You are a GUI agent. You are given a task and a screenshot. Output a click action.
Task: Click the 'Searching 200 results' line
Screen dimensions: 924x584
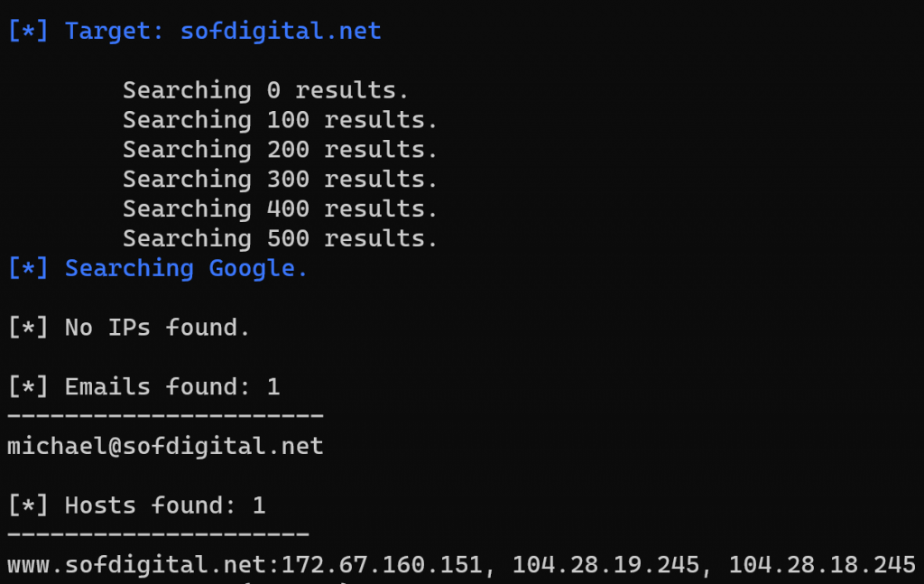click(280, 150)
